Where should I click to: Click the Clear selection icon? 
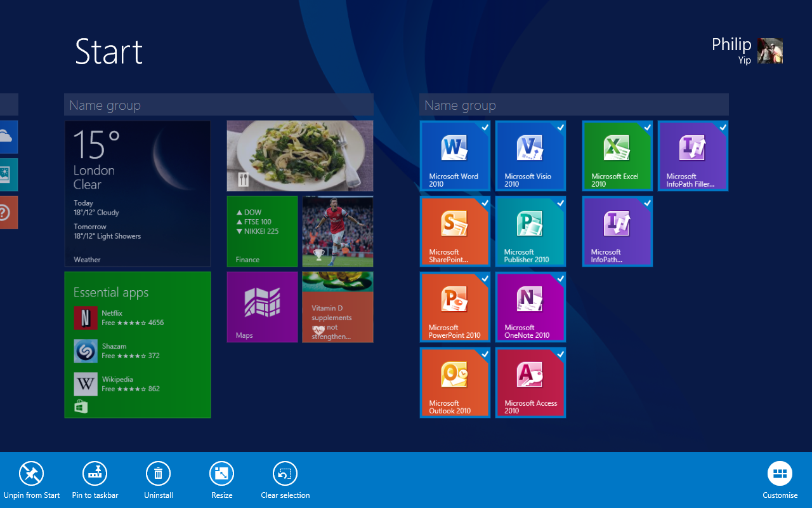[285, 473]
